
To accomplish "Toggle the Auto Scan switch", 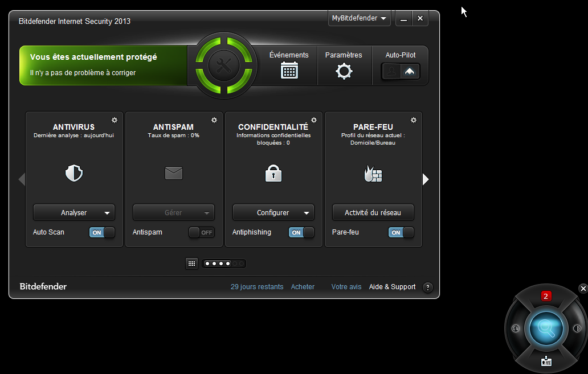I will (x=102, y=232).
